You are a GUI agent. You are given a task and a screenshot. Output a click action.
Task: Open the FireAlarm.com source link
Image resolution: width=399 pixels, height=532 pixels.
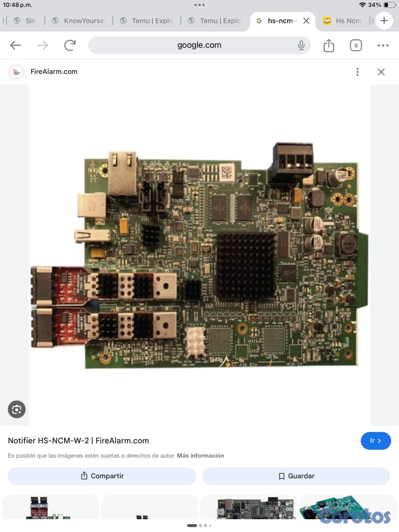(54, 71)
